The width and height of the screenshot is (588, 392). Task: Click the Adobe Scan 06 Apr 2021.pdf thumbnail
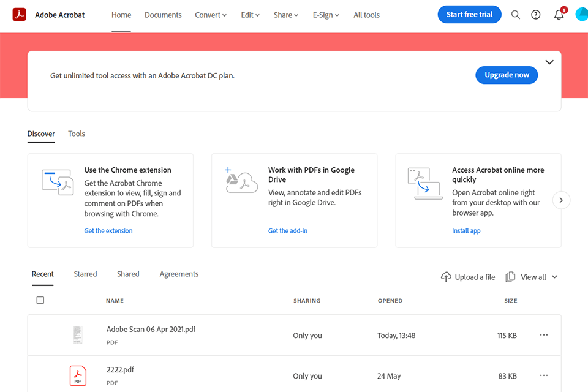[78, 334]
